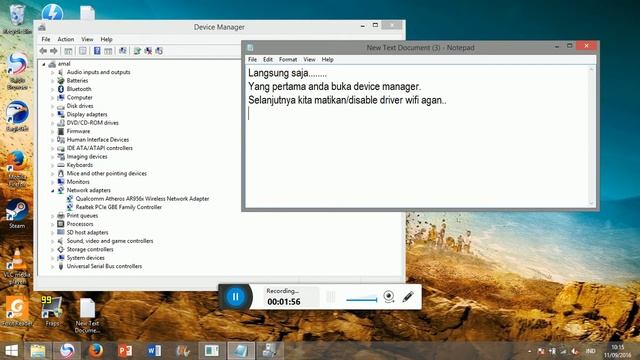Open the View menu in Notepad
This screenshot has height=360, width=640.
tap(309, 60)
